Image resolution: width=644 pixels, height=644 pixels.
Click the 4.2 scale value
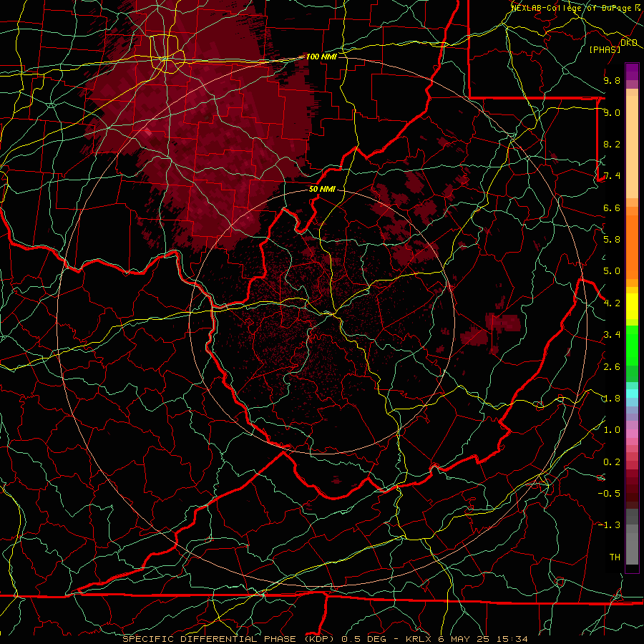point(612,303)
